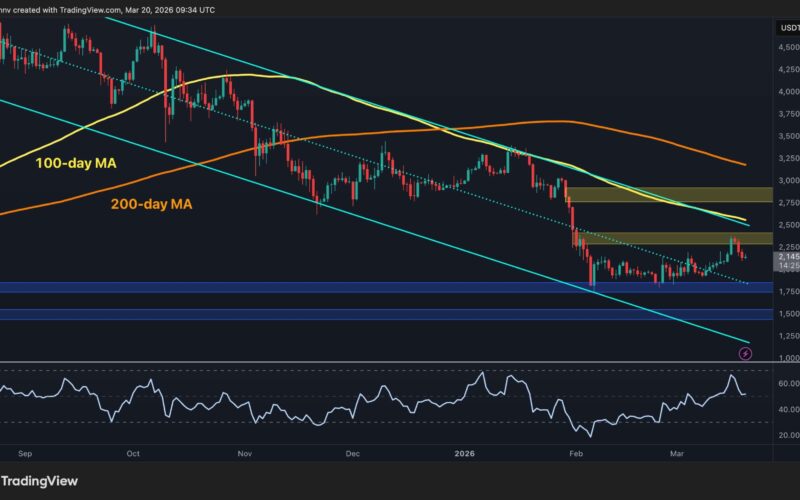Click the current price label 2,145
This screenshot has height=500, width=800.
[x=787, y=257]
